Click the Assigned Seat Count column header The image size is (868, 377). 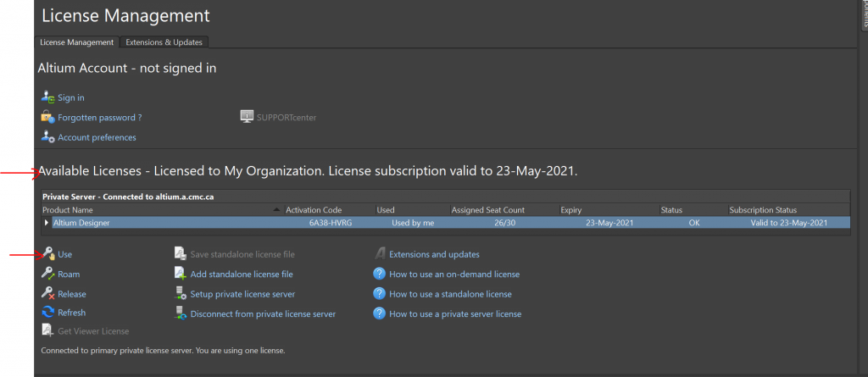click(504, 210)
